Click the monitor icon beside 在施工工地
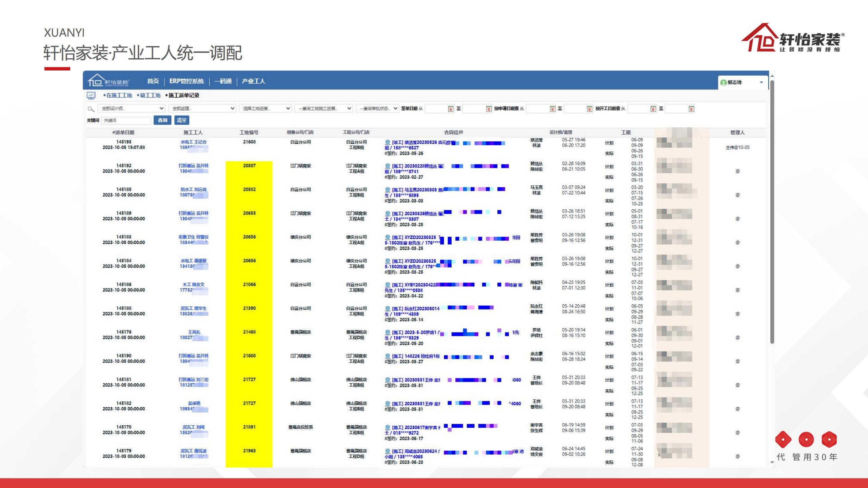 tap(91, 96)
